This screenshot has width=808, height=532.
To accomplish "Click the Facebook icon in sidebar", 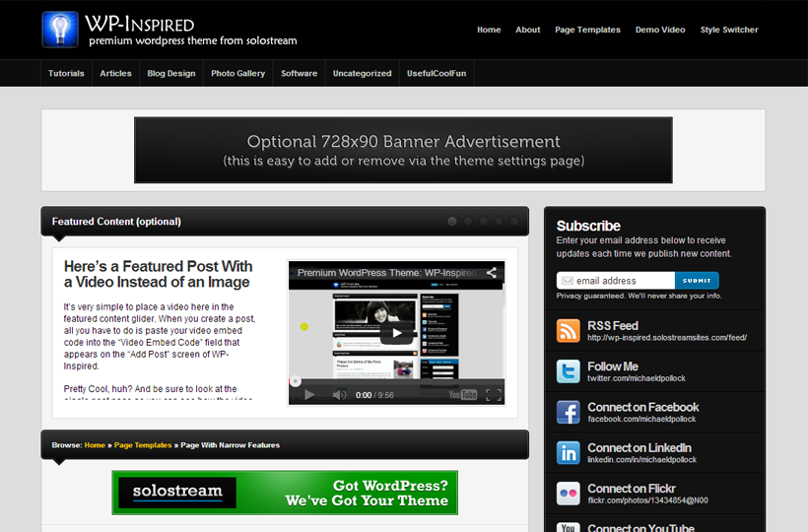I will coord(568,412).
